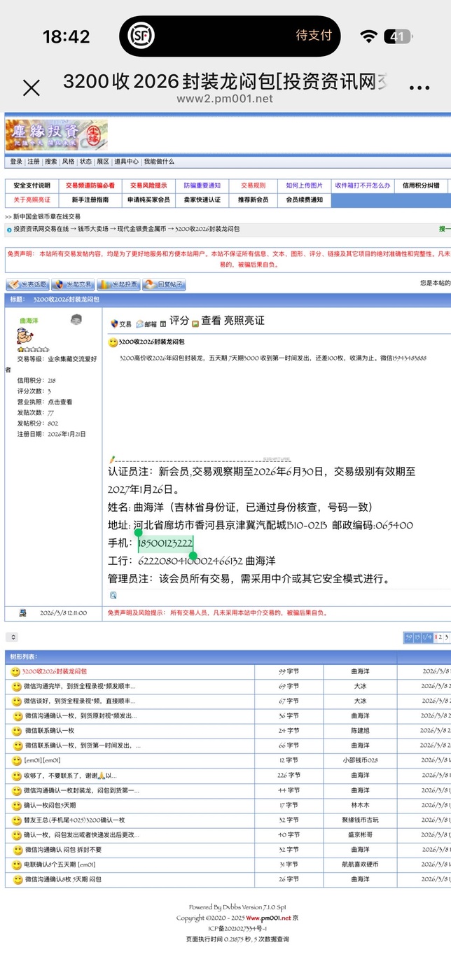Go to page 2 in pagination
Screen dimensions: 451x980
click(439, 637)
